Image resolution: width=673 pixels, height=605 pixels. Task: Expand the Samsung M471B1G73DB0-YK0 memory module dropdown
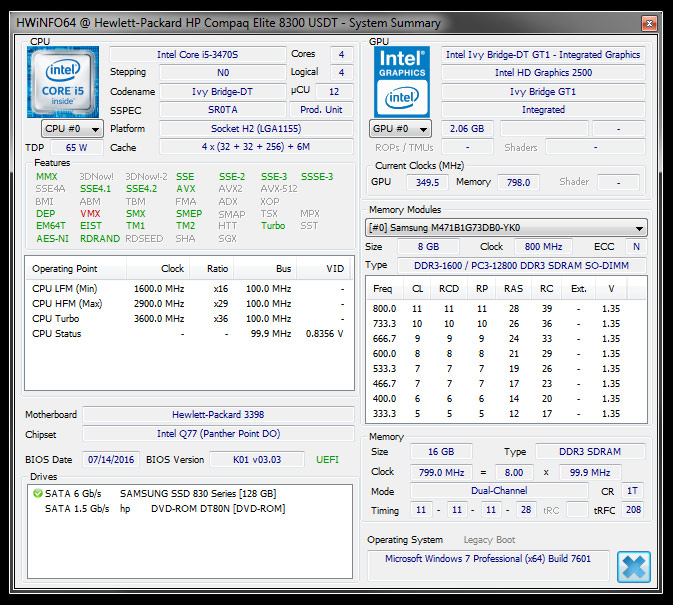click(506, 227)
